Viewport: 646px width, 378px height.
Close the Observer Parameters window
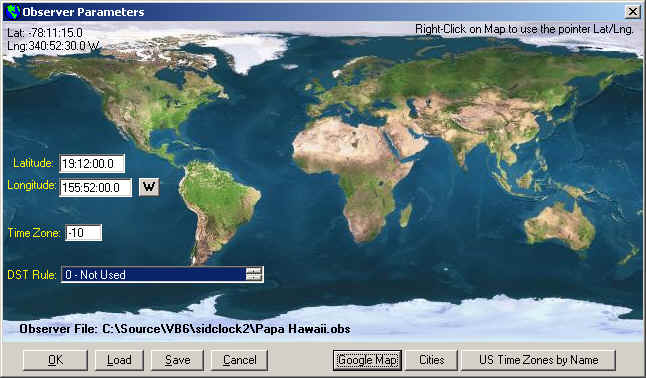pyautogui.click(x=632, y=12)
